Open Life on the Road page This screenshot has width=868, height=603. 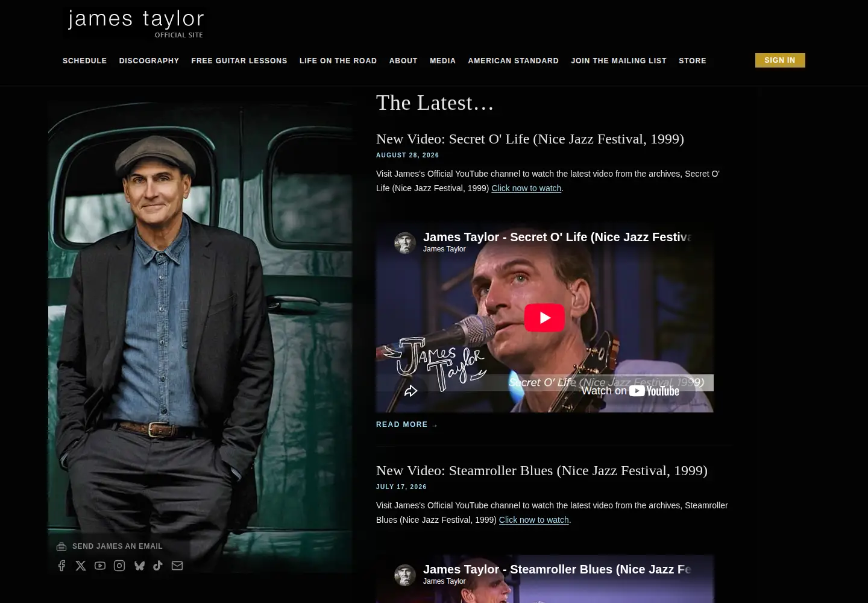(x=338, y=61)
